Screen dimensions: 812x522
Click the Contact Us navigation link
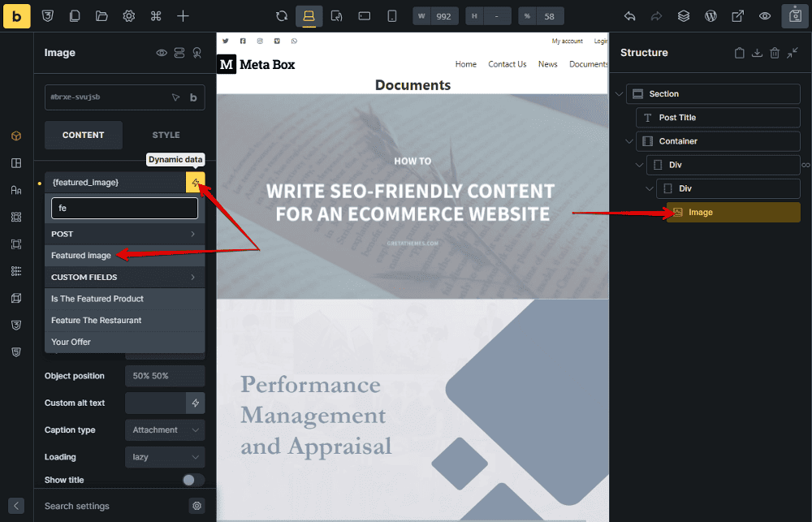pyautogui.click(x=507, y=64)
